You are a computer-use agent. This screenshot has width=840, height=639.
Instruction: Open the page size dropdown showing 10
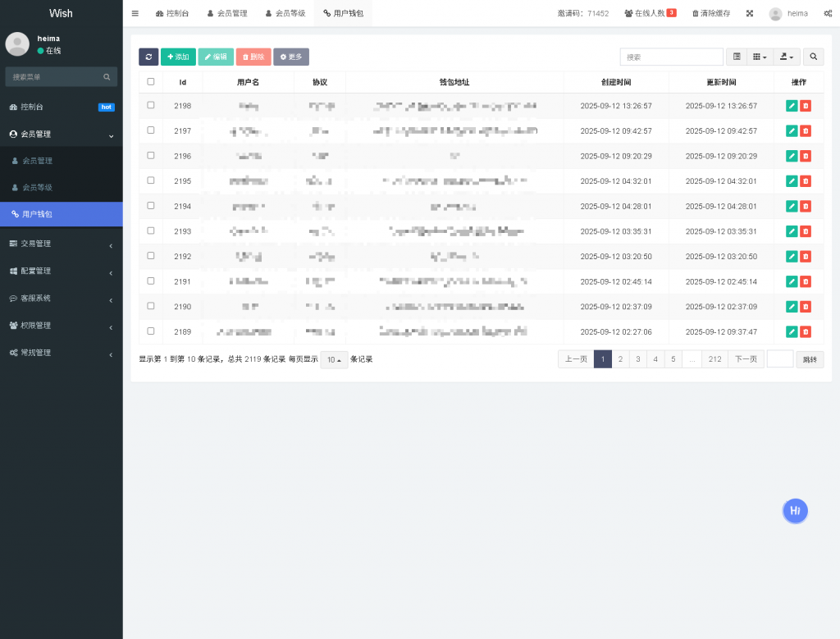[334, 359]
